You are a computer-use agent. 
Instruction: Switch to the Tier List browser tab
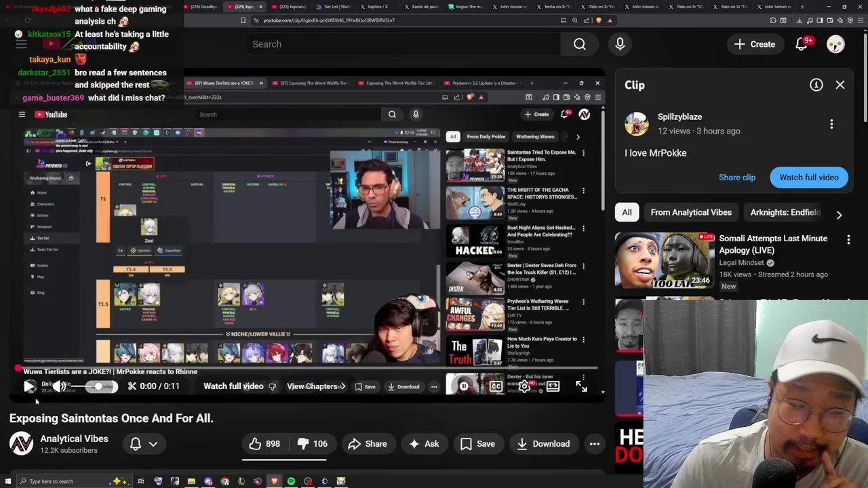coord(333,7)
